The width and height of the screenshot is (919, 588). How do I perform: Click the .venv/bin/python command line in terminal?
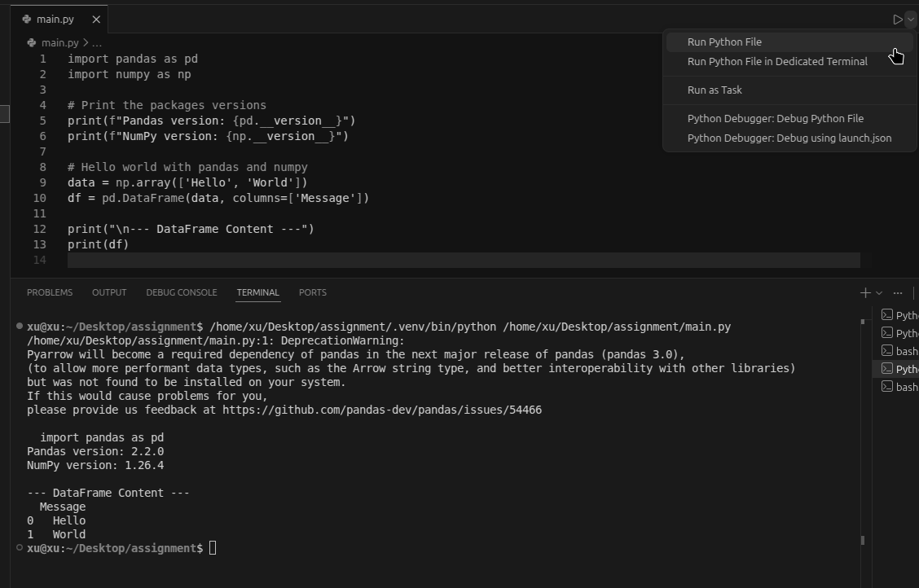point(470,327)
